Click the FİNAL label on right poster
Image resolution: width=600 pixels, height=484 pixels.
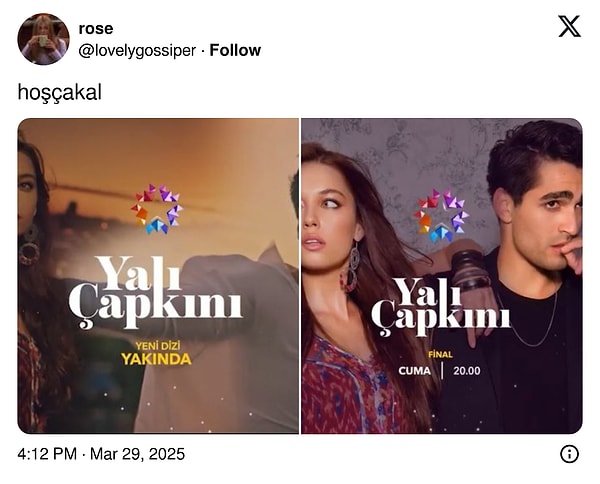440,355
